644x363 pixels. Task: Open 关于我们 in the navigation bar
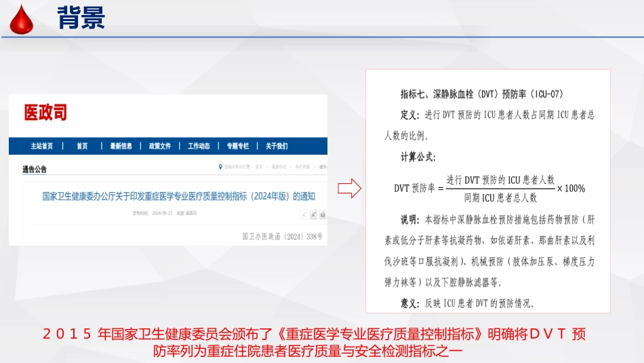coord(277,146)
